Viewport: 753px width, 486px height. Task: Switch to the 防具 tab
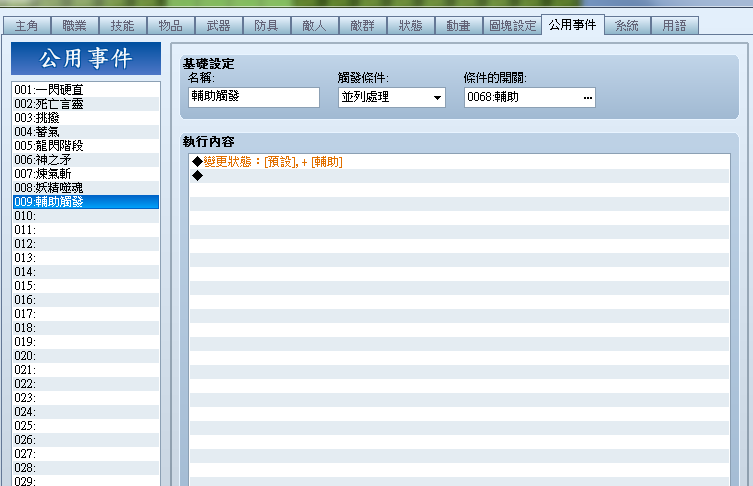267,25
